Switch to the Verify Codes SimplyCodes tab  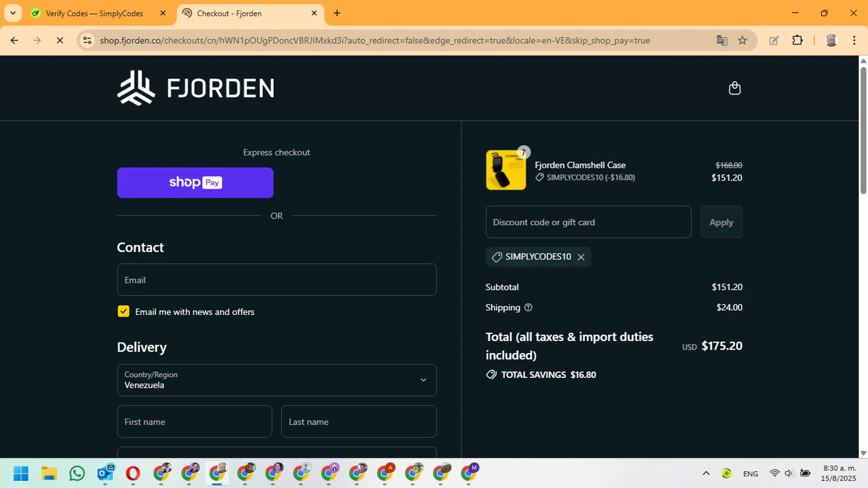94,13
